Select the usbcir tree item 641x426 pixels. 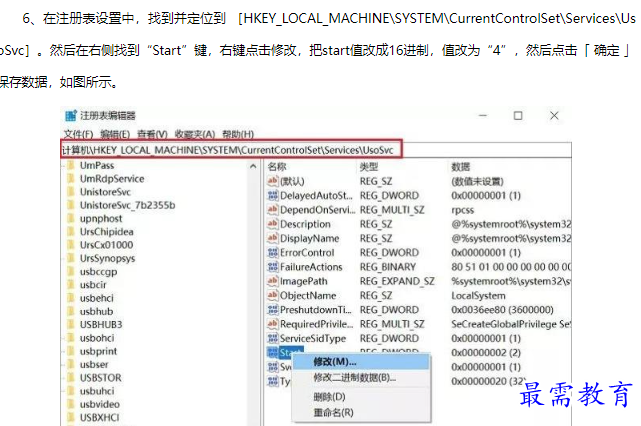[93, 285]
